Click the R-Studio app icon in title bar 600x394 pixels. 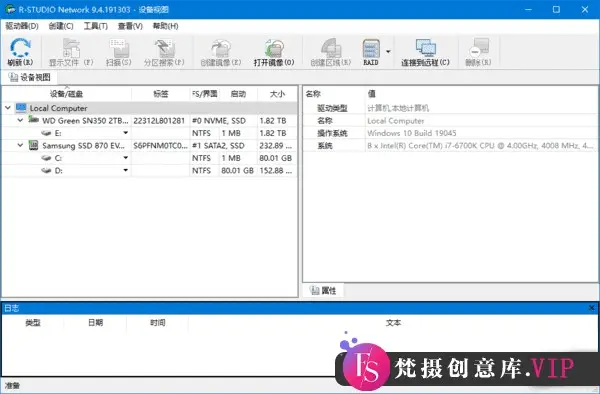[10, 9]
